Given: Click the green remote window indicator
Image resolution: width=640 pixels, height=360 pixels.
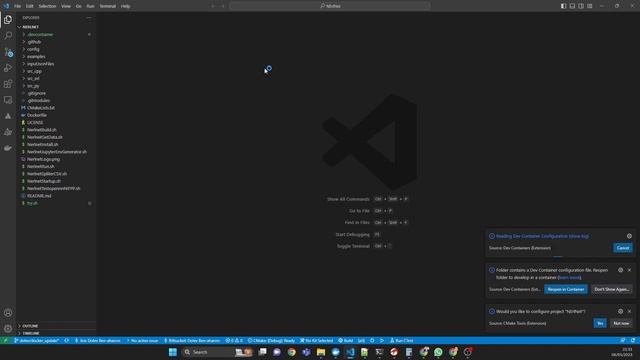Looking at the screenshot, I should coord(5,340).
